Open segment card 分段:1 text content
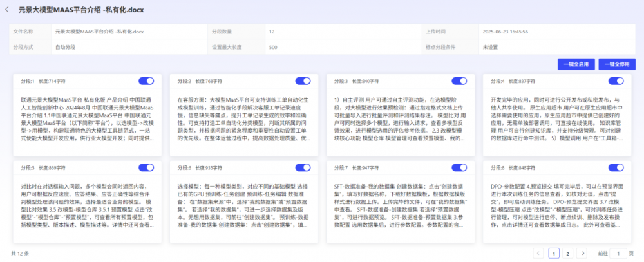 [88, 119]
